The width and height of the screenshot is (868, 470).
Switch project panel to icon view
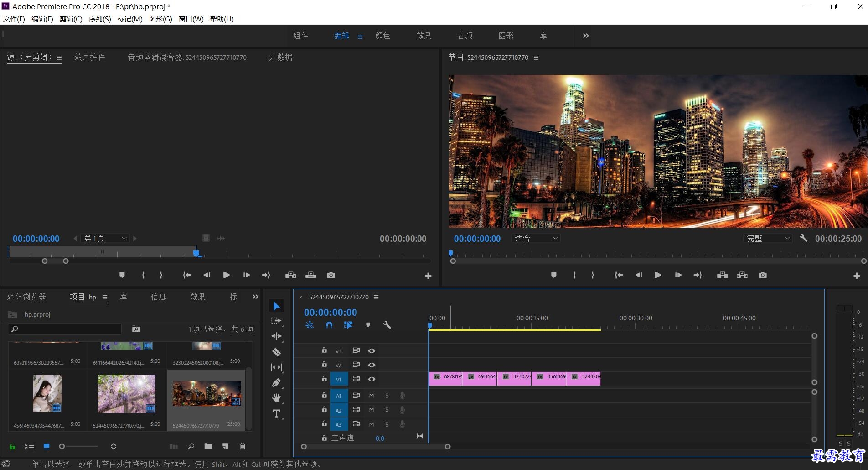(x=46, y=446)
